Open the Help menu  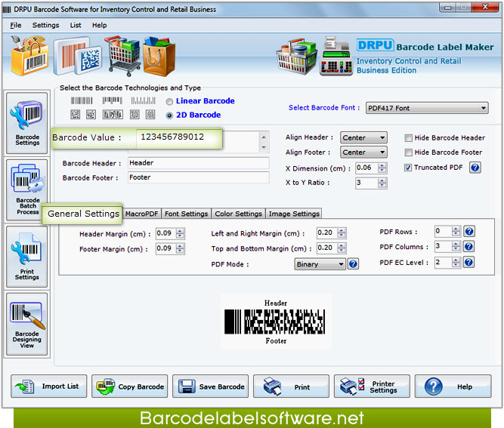click(99, 26)
